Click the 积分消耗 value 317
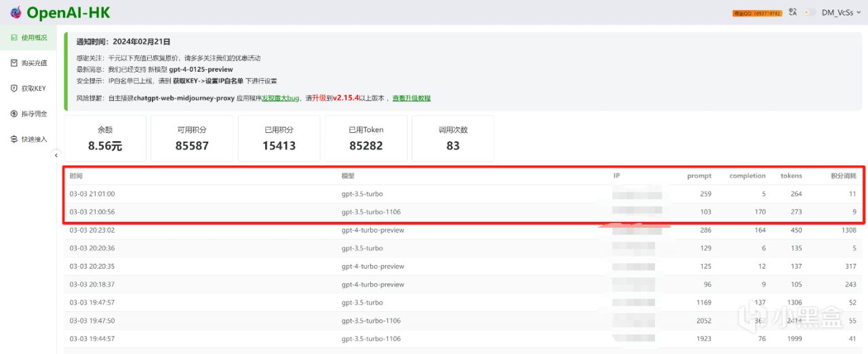The width and height of the screenshot is (868, 354). [x=852, y=267]
